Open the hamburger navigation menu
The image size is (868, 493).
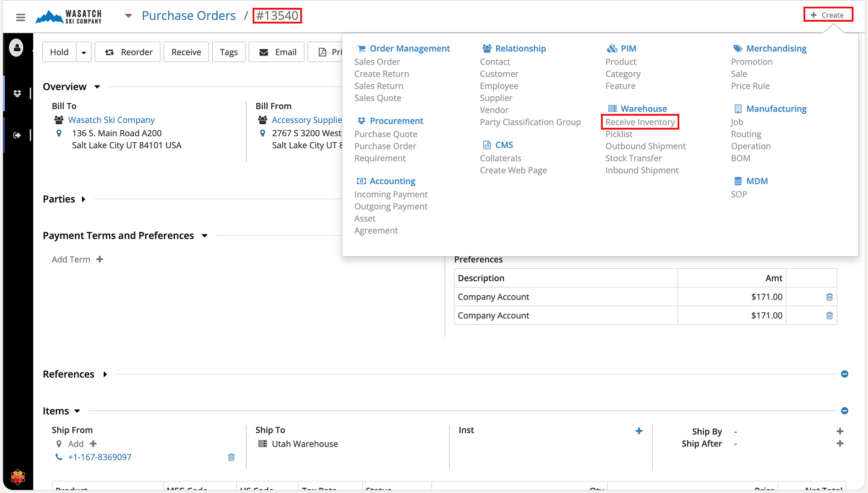coord(20,17)
